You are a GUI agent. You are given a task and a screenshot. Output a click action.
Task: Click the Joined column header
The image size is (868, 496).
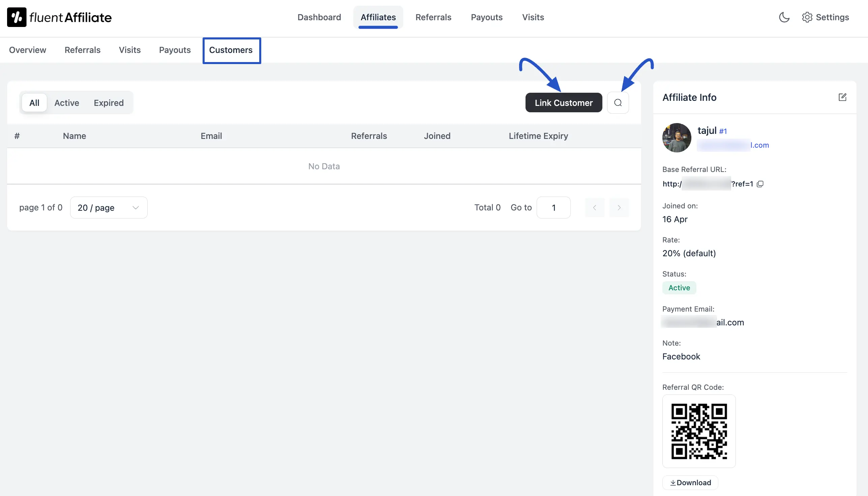pos(437,136)
